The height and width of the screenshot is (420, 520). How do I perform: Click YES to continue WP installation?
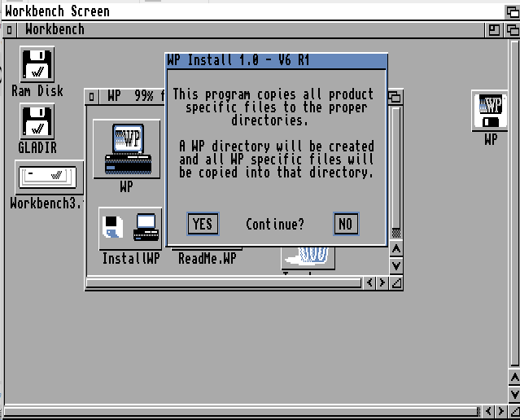pyautogui.click(x=203, y=224)
